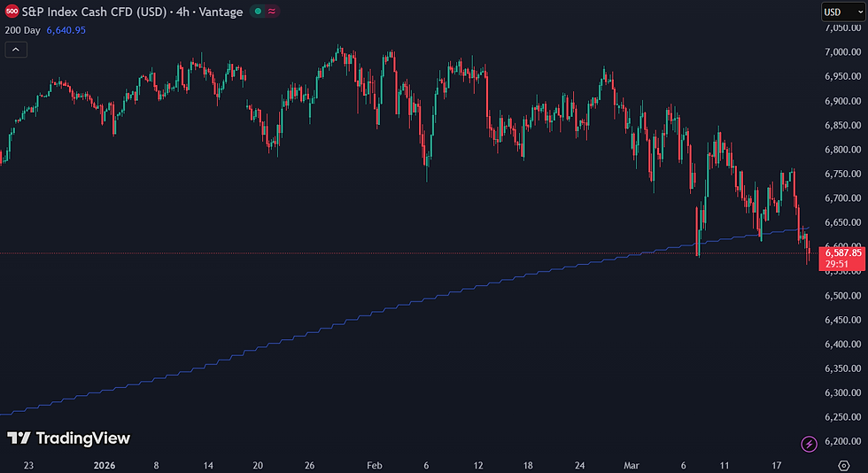Click the green market status dot
Image resolution: width=868 pixels, height=473 pixels.
click(x=258, y=12)
